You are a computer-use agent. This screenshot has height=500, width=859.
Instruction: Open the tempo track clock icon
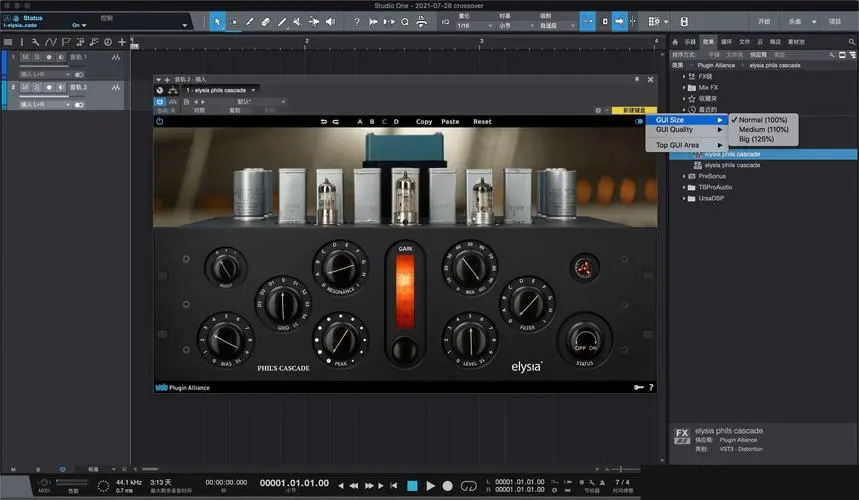click(108, 42)
